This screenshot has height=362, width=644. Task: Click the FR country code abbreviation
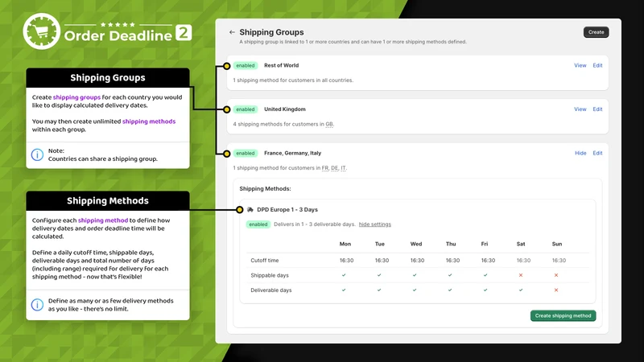pyautogui.click(x=325, y=168)
